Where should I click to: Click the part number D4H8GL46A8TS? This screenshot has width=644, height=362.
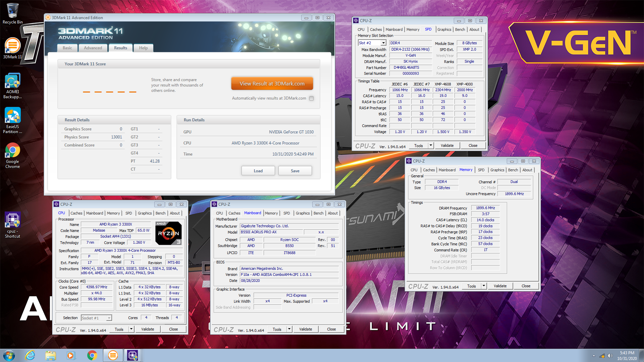tap(411, 67)
